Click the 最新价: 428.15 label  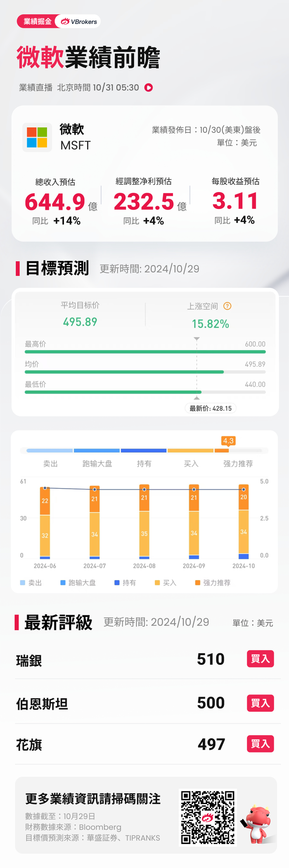[211, 408]
